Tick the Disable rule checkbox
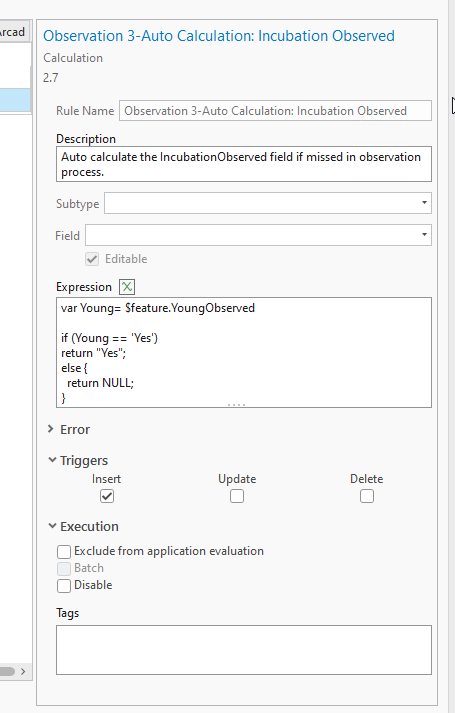Viewport: 455px width, 713px height. click(x=64, y=586)
